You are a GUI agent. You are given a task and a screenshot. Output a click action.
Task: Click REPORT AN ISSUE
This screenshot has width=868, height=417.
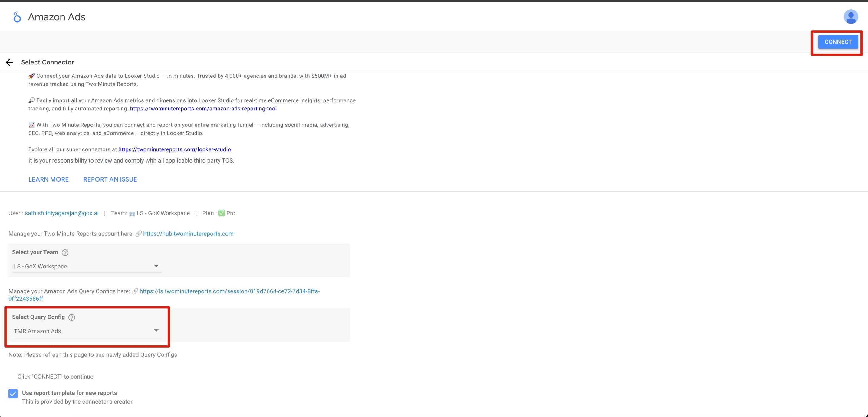click(110, 179)
